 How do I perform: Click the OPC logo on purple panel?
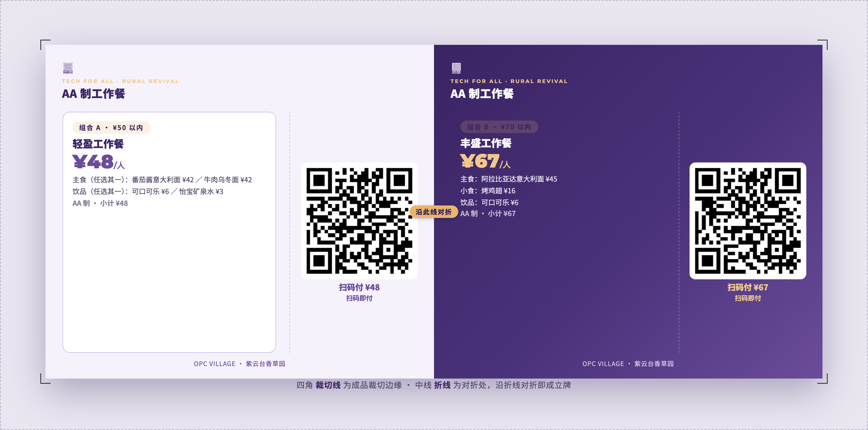click(456, 68)
